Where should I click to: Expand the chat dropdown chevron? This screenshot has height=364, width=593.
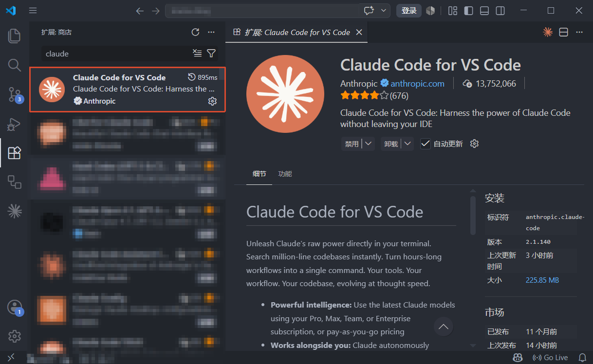click(384, 10)
